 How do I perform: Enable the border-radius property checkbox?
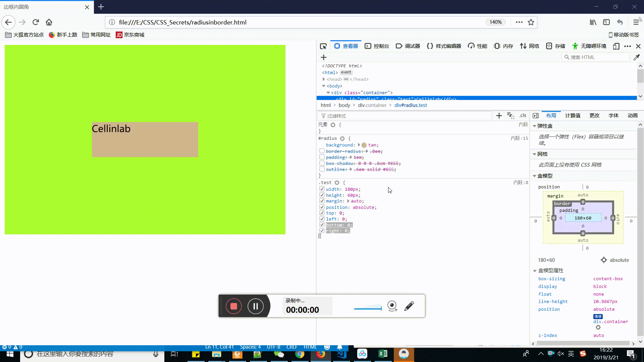(322, 151)
